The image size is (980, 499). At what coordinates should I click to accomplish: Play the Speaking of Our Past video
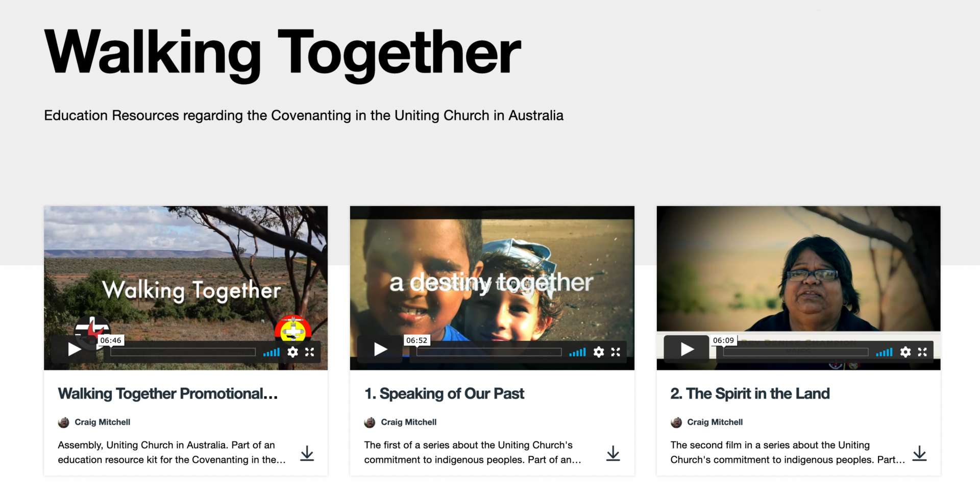pos(380,350)
